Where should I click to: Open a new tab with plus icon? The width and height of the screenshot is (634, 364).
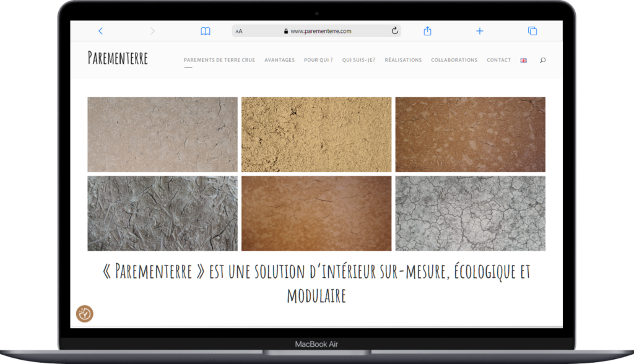click(x=479, y=31)
